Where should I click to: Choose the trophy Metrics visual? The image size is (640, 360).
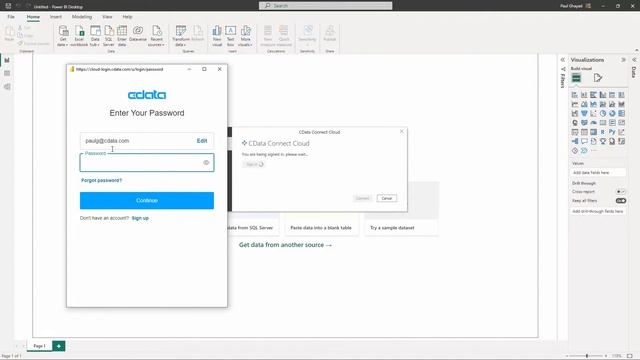pyautogui.click(x=603, y=141)
